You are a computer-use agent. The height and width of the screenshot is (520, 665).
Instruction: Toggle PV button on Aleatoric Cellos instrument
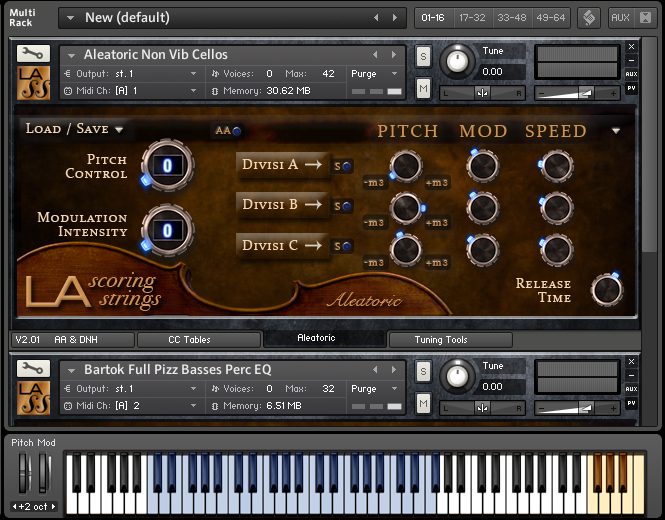[x=631, y=88]
